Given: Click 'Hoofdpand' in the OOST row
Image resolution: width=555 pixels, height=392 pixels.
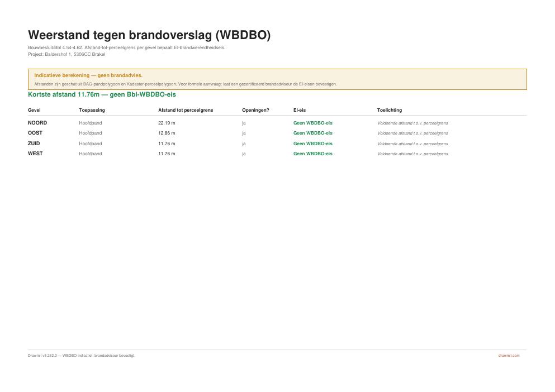Looking at the screenshot, I should [x=90, y=133].
